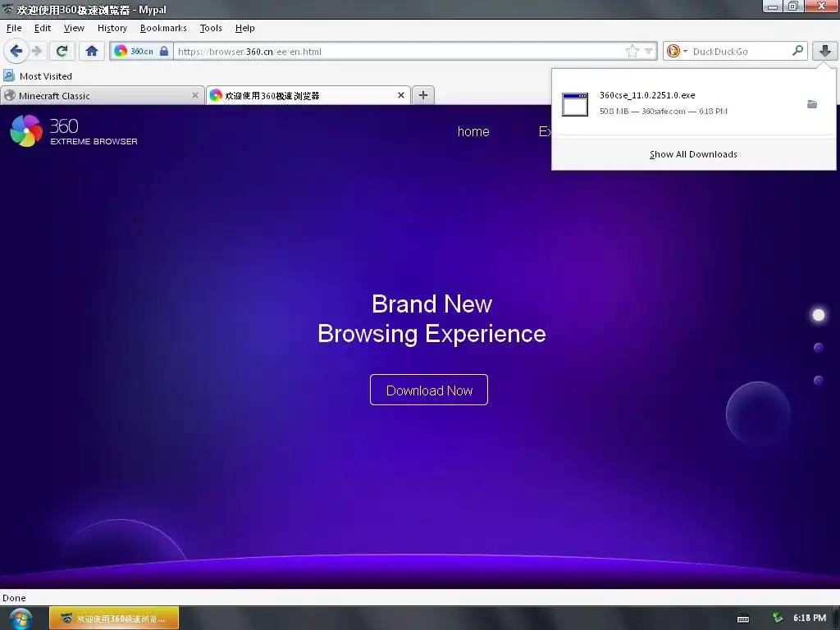This screenshot has width=840, height=630.
Task: Click the 360 Extreme Browser logo
Action: [x=74, y=130]
